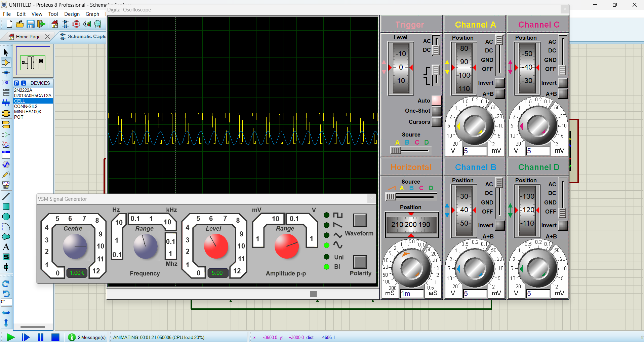Stop the simulation
This screenshot has height=342, width=644.
[x=55, y=337]
